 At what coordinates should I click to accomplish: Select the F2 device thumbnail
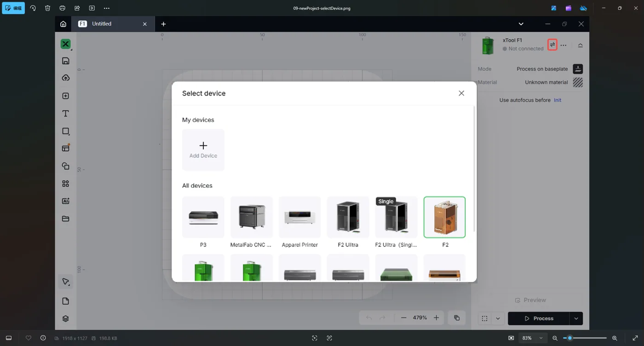click(x=444, y=217)
